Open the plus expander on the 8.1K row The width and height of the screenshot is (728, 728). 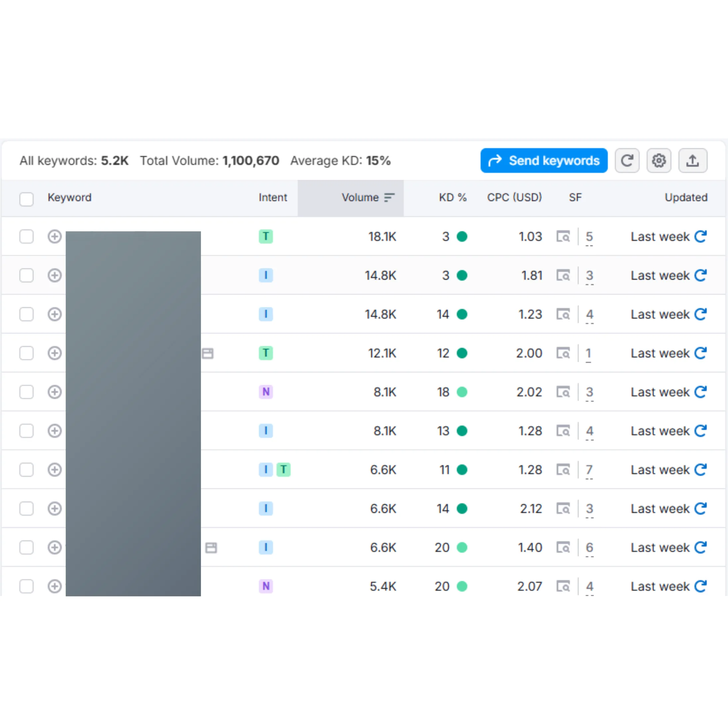tap(55, 392)
